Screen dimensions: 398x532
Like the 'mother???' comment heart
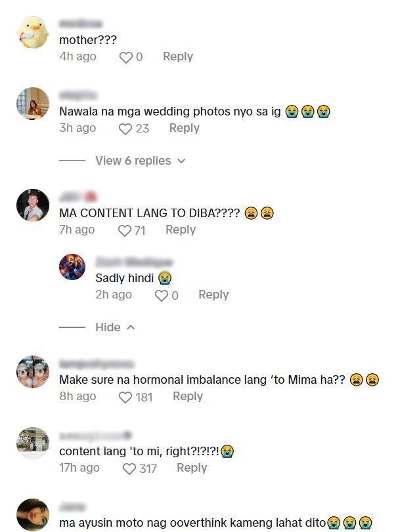pyautogui.click(x=125, y=57)
